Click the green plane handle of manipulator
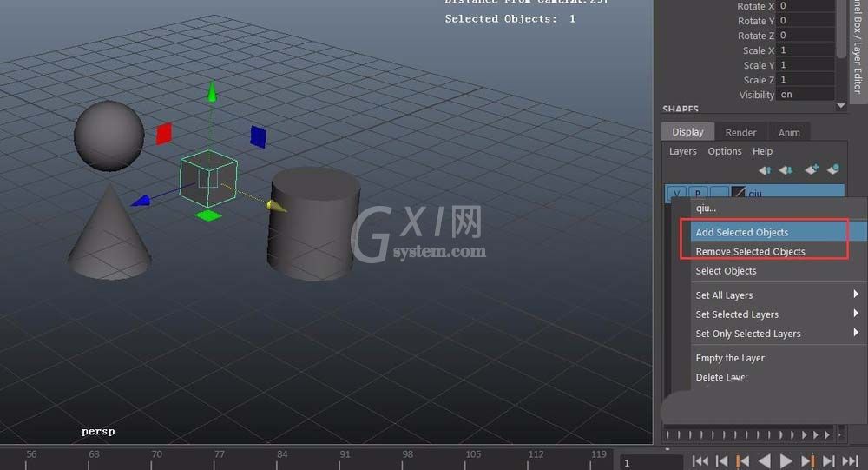 (x=208, y=215)
